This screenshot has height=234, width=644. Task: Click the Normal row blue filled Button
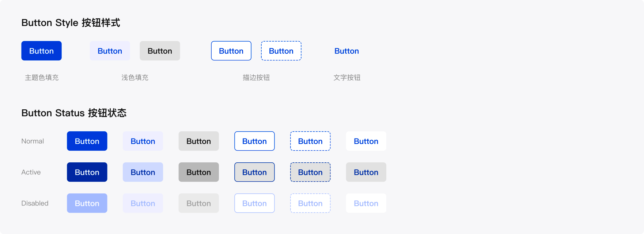87,141
